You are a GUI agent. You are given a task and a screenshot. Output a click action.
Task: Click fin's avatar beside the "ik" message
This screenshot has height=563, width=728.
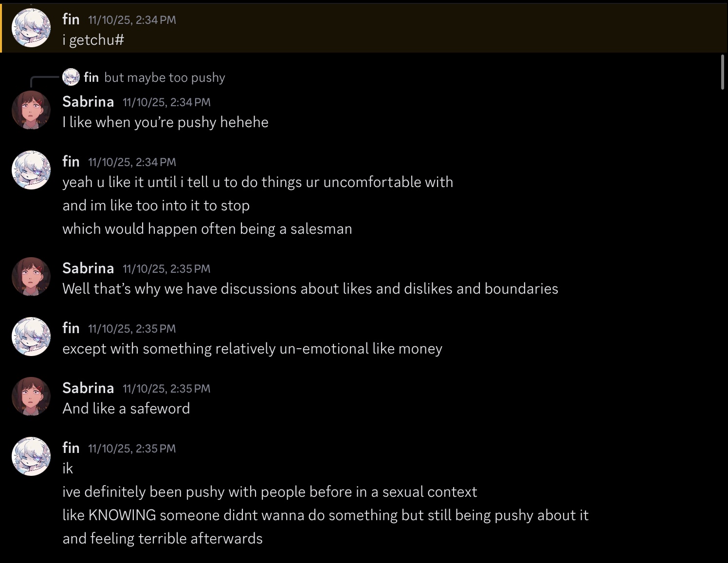[x=31, y=456]
